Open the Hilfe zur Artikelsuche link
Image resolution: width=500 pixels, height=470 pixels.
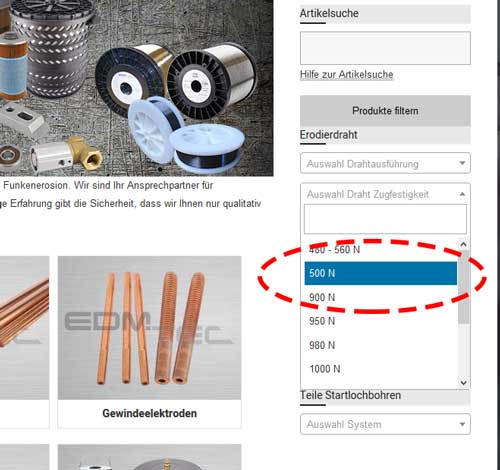click(x=346, y=74)
